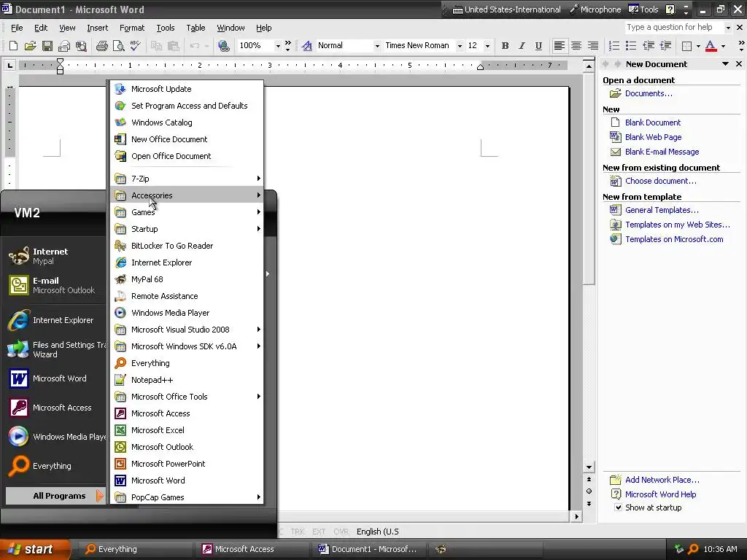Screen dimensions: 747x560
Task: Open the Times New Roman font dropdown
Action: 460,46
